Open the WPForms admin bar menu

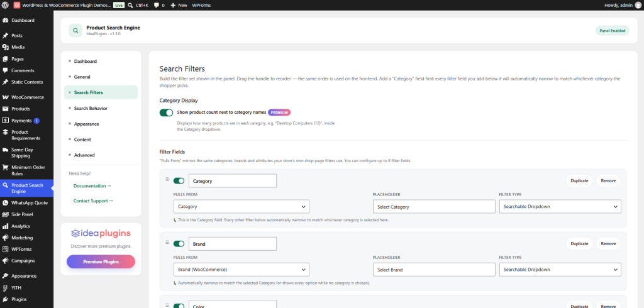201,5
